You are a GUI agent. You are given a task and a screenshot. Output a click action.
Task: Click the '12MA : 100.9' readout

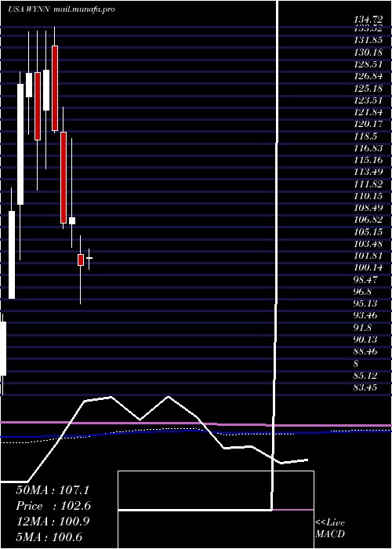(x=53, y=521)
